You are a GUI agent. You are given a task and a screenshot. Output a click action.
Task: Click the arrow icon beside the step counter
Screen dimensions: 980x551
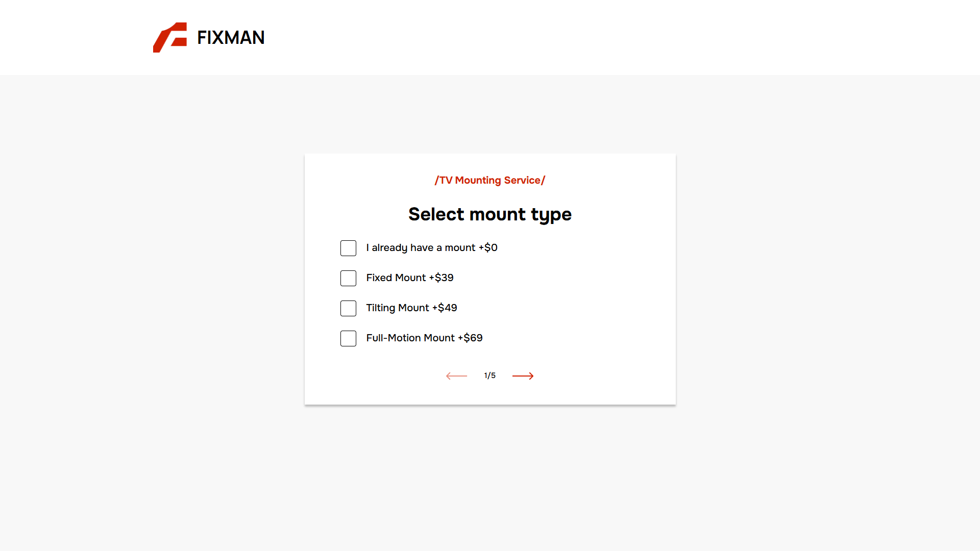tap(523, 375)
